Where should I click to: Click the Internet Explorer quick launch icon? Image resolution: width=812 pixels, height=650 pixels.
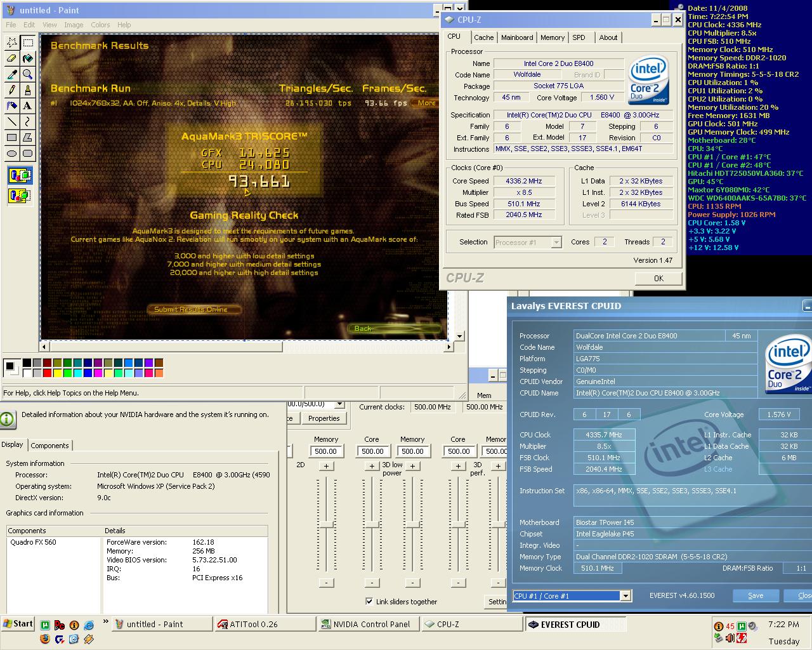88,626
